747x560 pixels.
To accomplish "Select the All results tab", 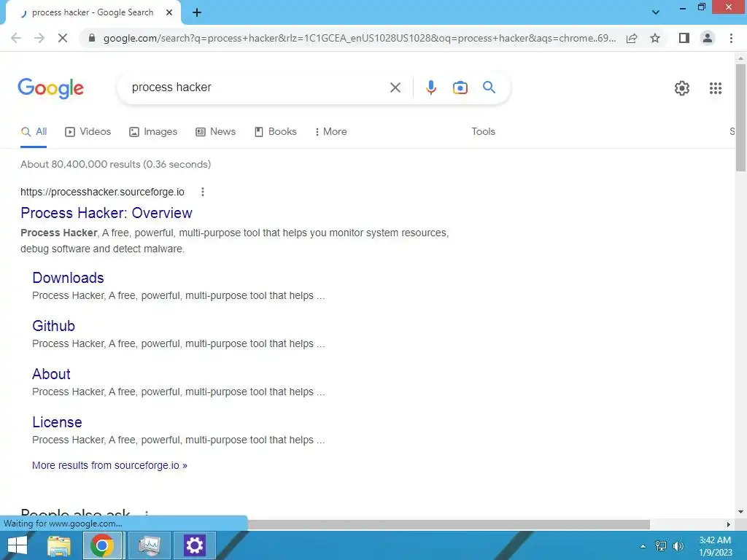I will [x=34, y=132].
